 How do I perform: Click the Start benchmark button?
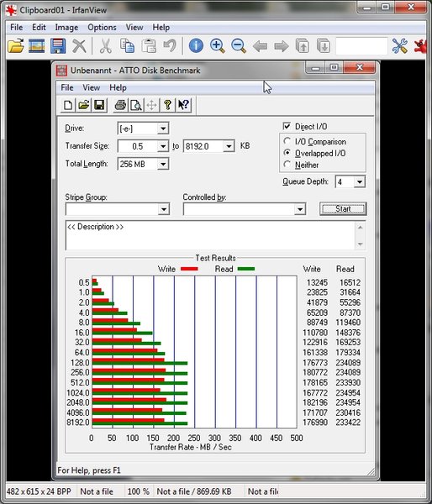point(343,209)
